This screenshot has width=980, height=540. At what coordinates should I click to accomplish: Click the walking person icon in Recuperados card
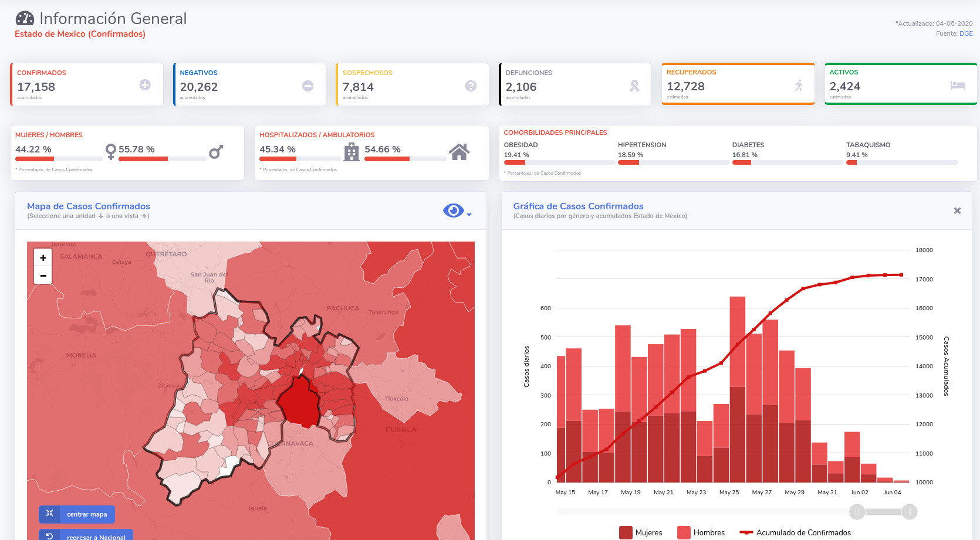(799, 85)
